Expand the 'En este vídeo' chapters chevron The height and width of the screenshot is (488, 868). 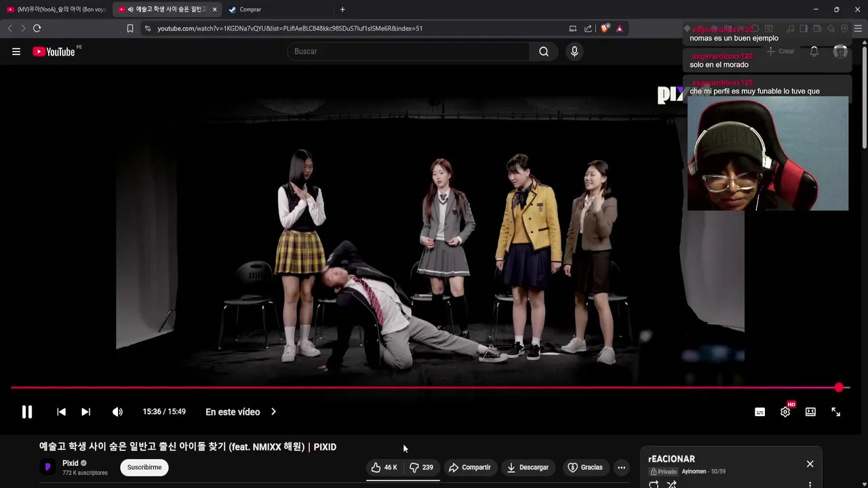(273, 411)
